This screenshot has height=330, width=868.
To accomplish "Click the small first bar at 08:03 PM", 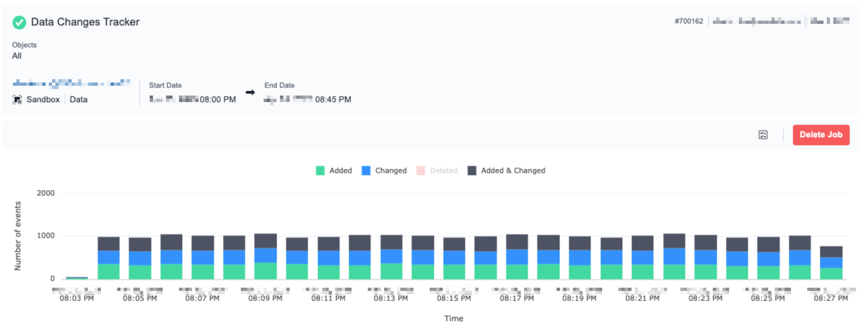I will [x=77, y=278].
